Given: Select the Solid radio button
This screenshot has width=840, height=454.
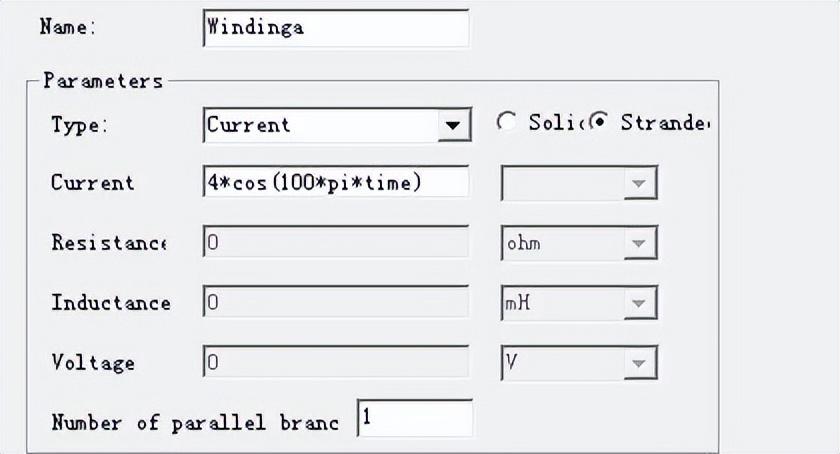Looking at the screenshot, I should (x=507, y=122).
